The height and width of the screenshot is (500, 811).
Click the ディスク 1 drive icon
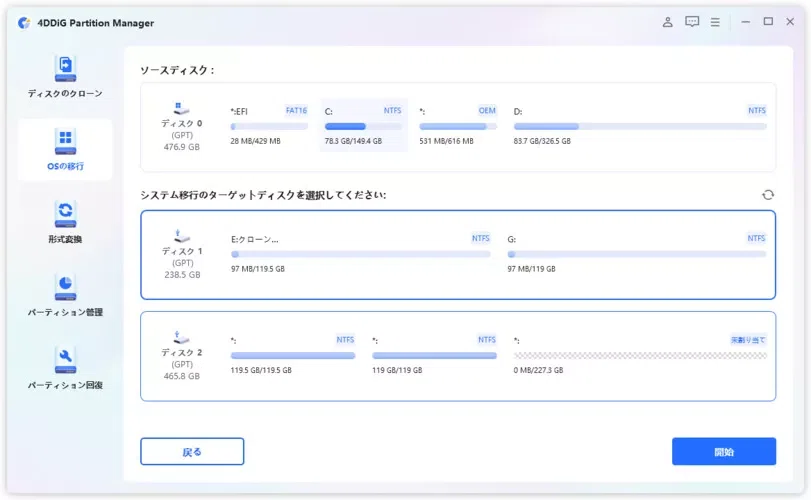click(182, 236)
